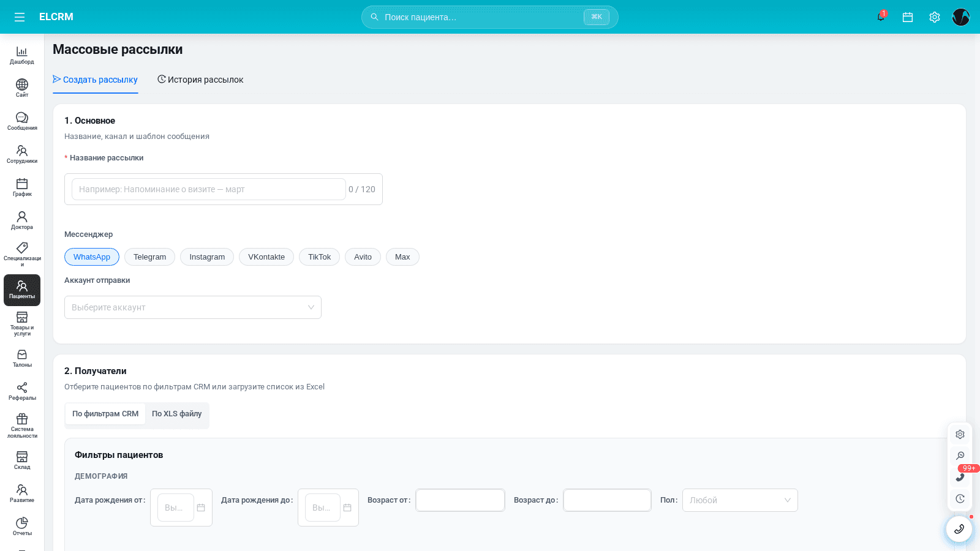This screenshot has height=551, width=980.
Task: Open Талоны in the sidebar
Action: 22,359
